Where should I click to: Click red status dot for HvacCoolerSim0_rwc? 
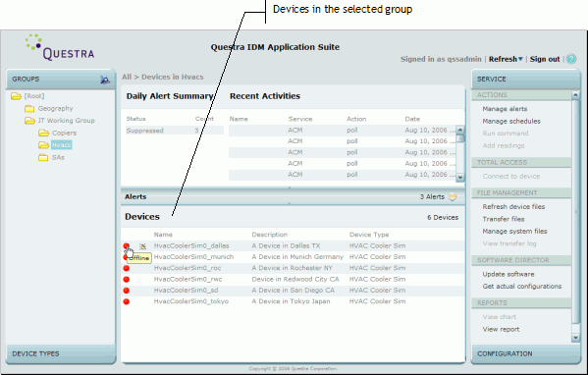click(127, 280)
